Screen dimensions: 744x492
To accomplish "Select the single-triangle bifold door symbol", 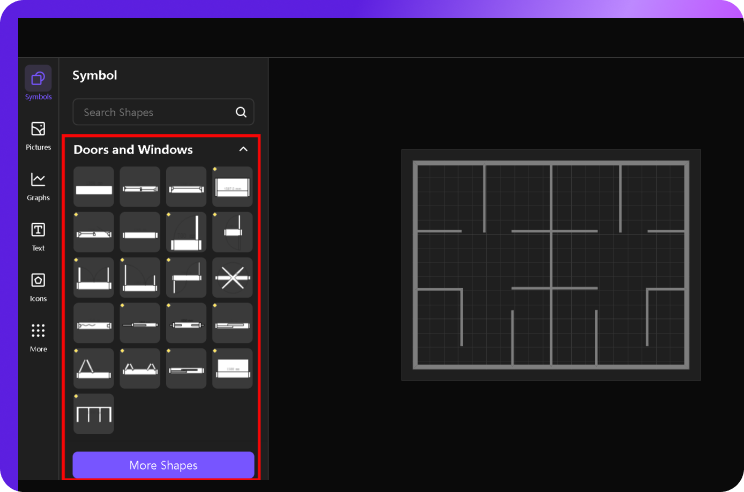I will (x=94, y=369).
